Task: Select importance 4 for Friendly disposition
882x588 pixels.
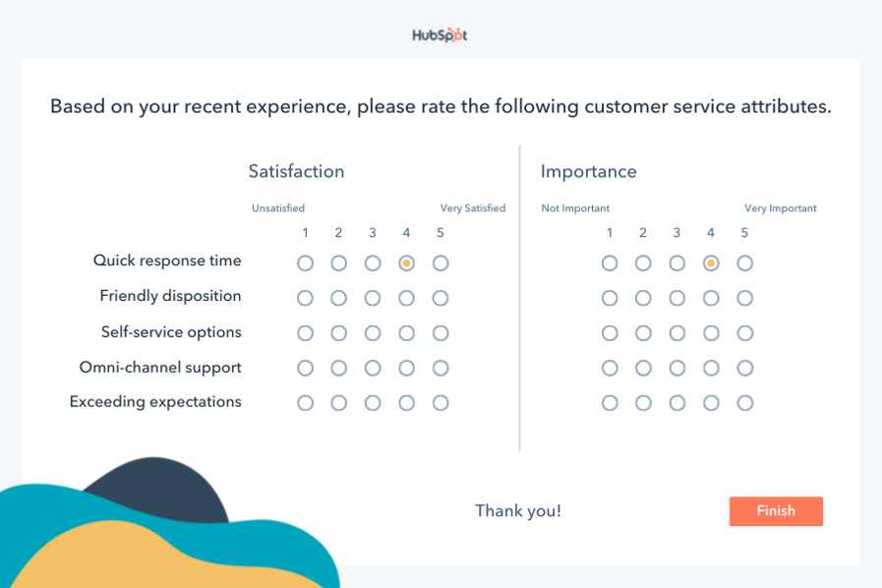Action: click(x=711, y=298)
